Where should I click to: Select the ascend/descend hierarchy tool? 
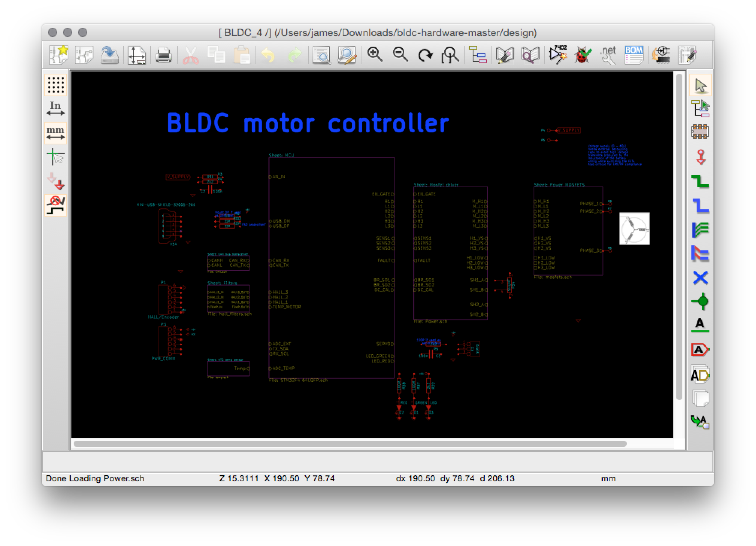click(700, 109)
